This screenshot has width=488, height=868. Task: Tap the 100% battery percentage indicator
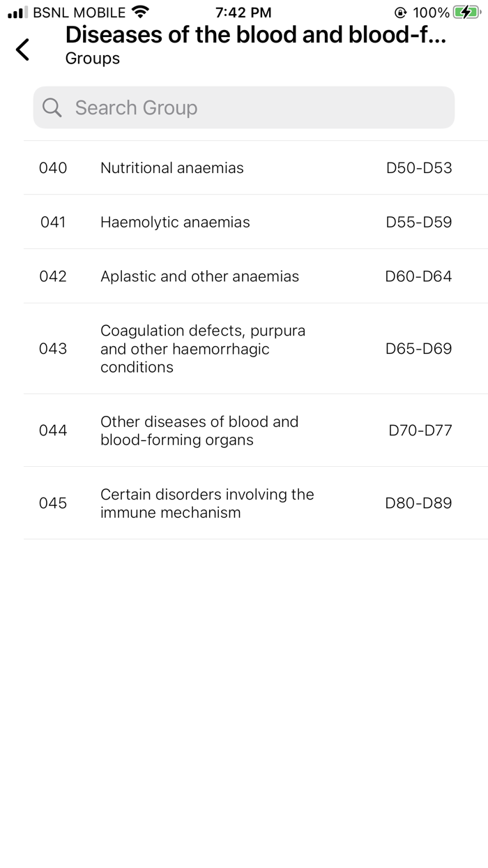[x=429, y=12]
